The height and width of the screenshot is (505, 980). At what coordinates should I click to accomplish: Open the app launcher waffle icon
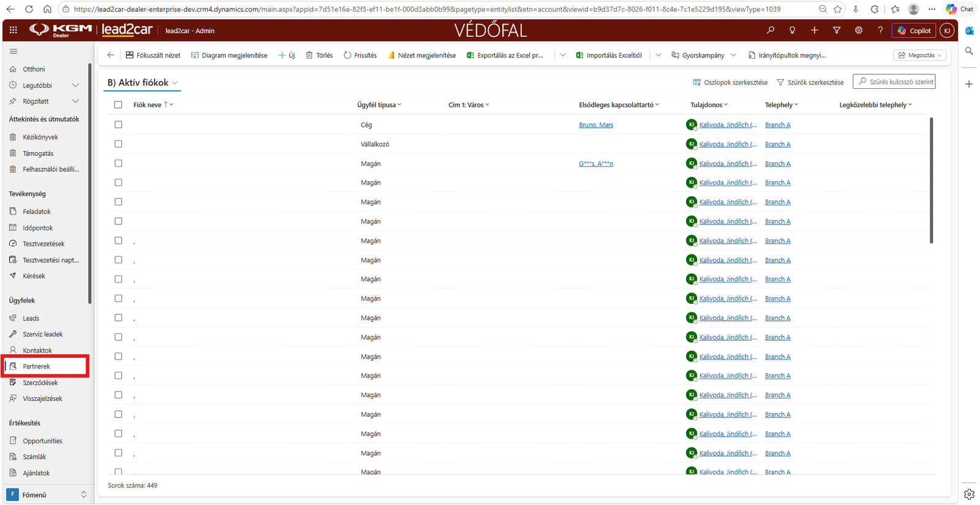point(13,30)
